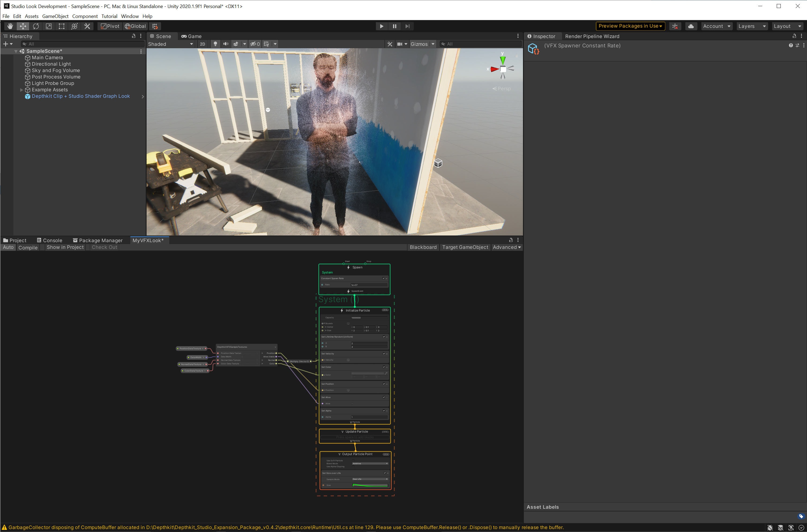
Task: Click the Size over Life curve field
Action: click(x=370, y=485)
